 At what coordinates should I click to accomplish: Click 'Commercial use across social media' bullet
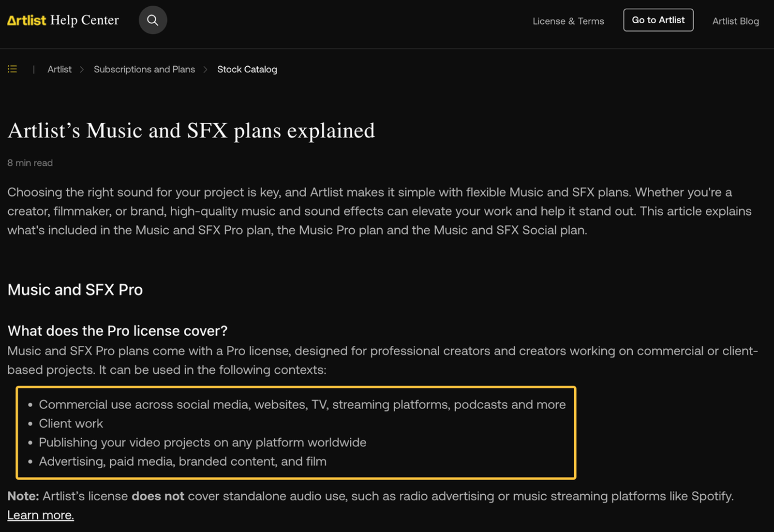tap(302, 405)
